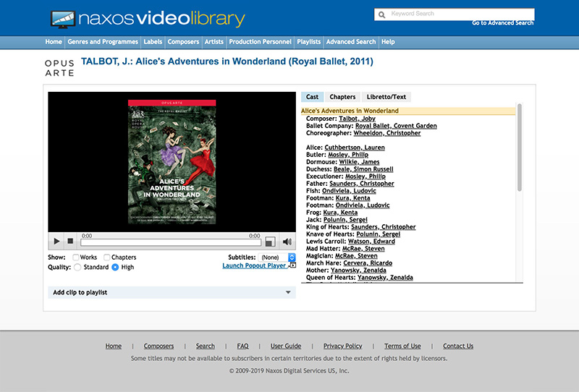This screenshot has height=392, width=579.
Task: Toggle fullscreen video mode icon
Action: click(270, 242)
